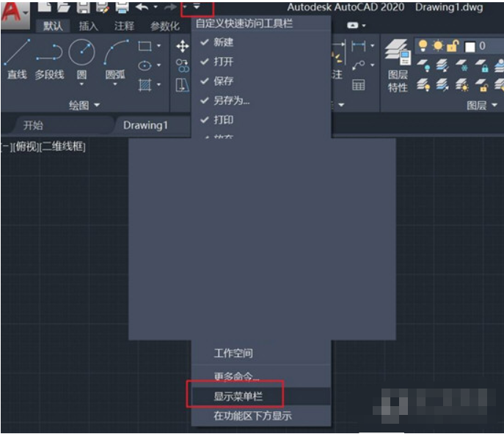504x434 pixels.
Task: Open the customize quick access toolbar dropdown
Action: click(x=197, y=7)
